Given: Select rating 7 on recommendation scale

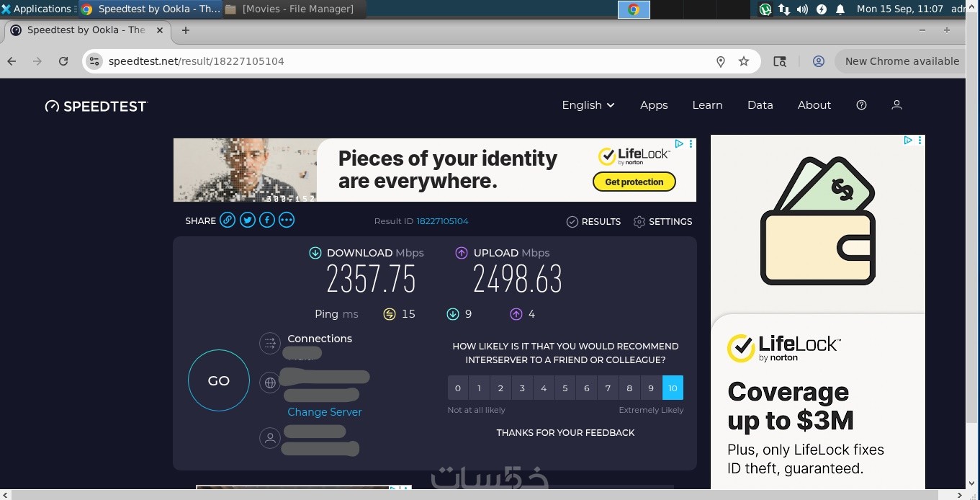Looking at the screenshot, I should pyautogui.click(x=608, y=388).
